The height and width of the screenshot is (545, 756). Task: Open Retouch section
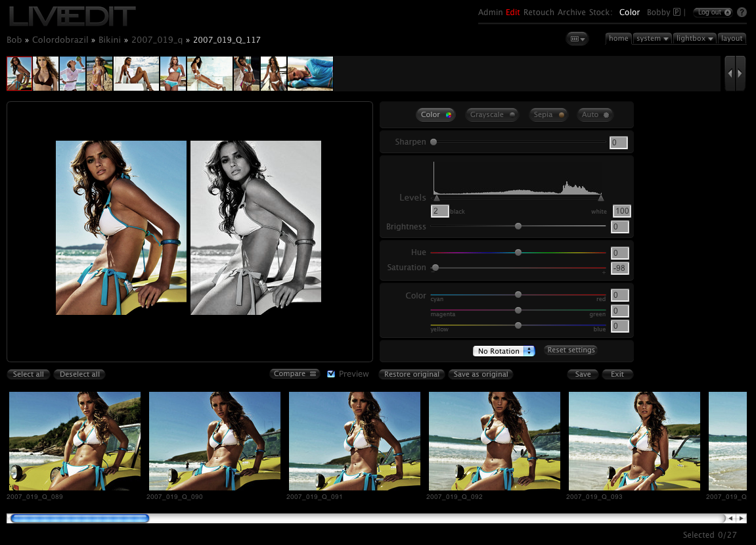point(539,12)
